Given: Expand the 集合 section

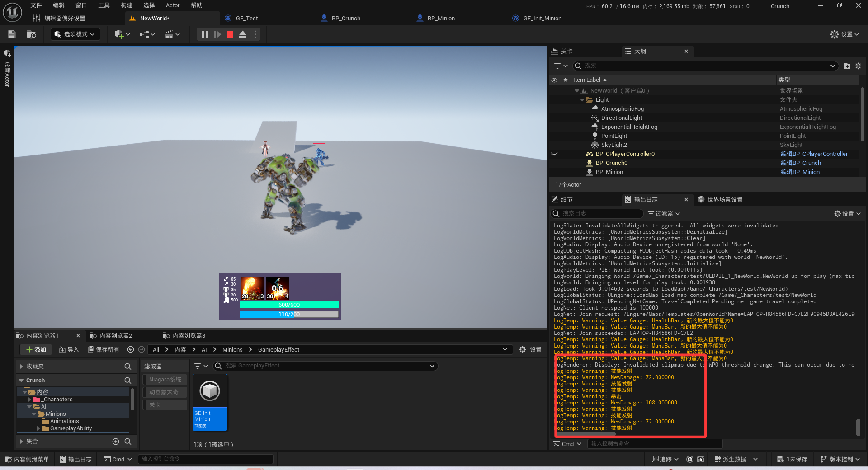Looking at the screenshot, I should coord(21,442).
